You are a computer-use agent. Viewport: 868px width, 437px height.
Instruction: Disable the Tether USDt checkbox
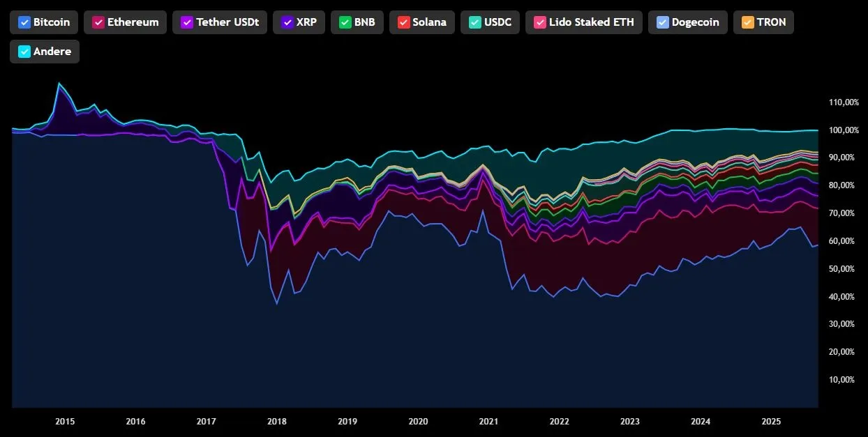tap(187, 22)
